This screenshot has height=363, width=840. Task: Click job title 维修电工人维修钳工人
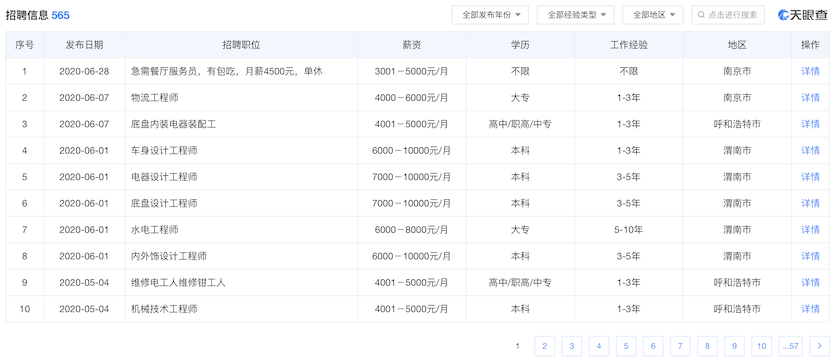click(x=178, y=283)
